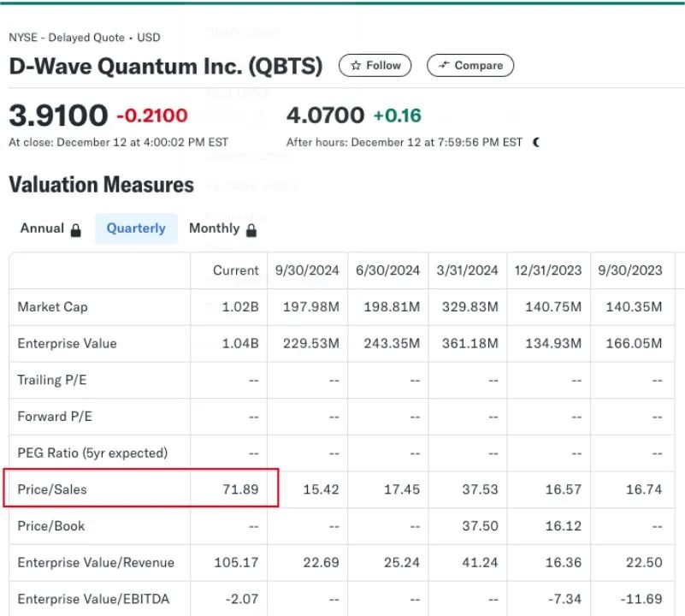The height and width of the screenshot is (616, 685).
Task: Click the Enterprise Value/EBITDA row label
Action: click(x=93, y=599)
